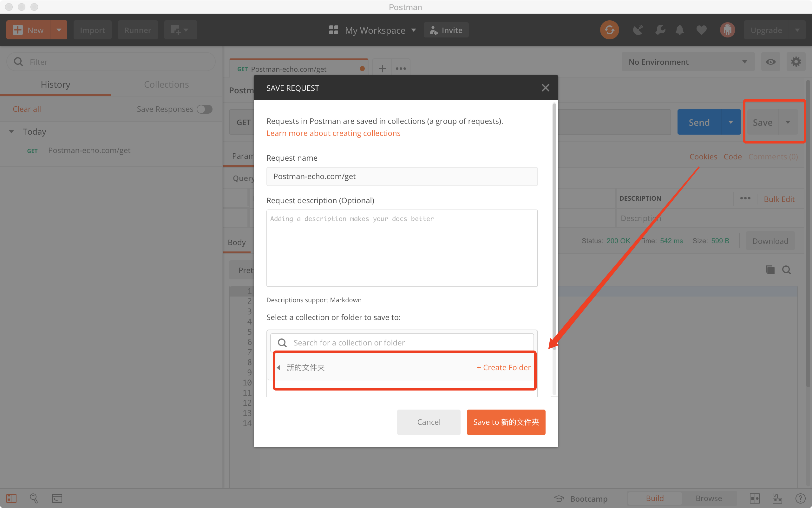Image resolution: width=812 pixels, height=508 pixels.
Task: Open the help question mark icon
Action: tap(800, 498)
